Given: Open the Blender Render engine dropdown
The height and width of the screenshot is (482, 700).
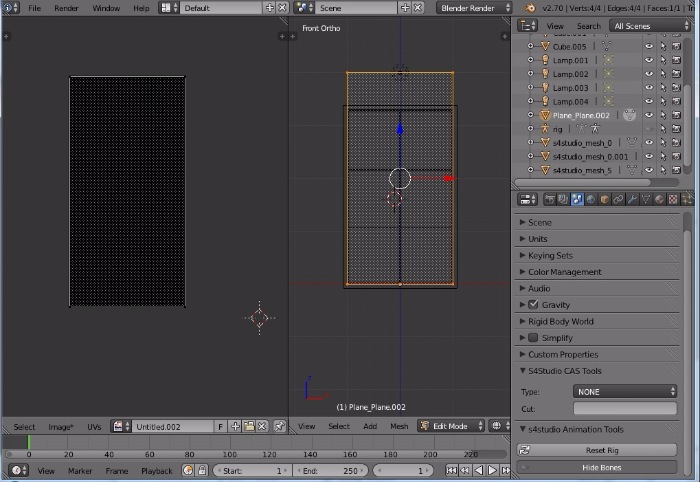Looking at the screenshot, I should 472,8.
